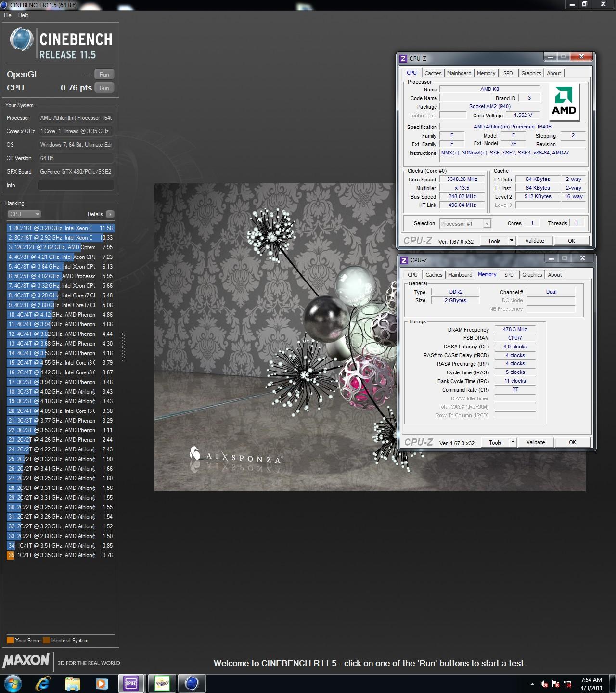Viewport: 616px width, 693px height.
Task: Open Memory tab in upper CPU-Z window
Action: (x=486, y=73)
